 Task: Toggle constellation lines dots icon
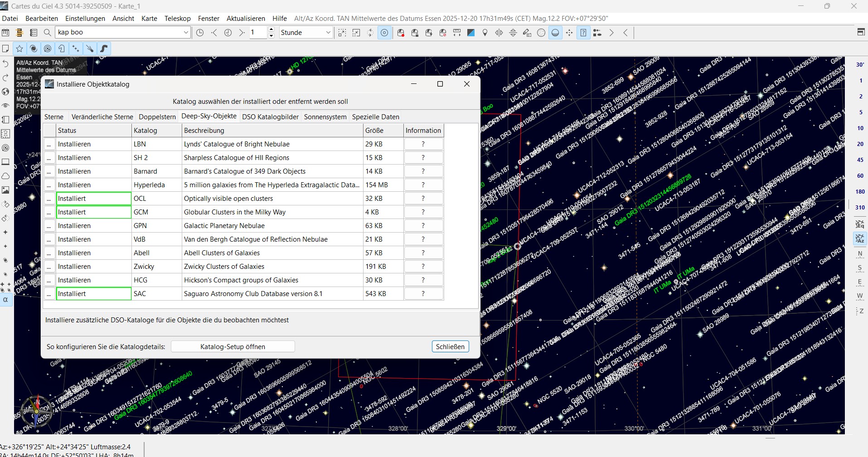(x=76, y=49)
